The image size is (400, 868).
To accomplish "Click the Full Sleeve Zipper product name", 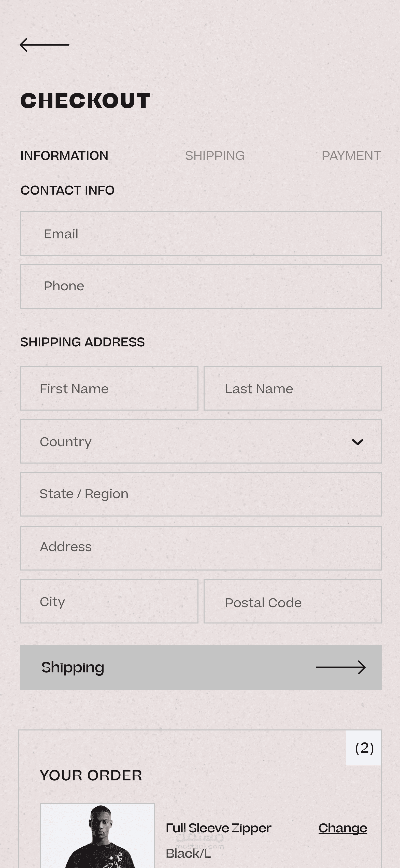I will (x=219, y=828).
